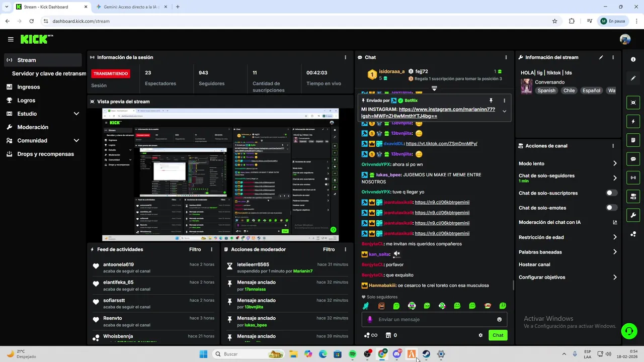644x362 pixels.
Task: Expand the Comunidad sidebar section
Action: point(76,141)
